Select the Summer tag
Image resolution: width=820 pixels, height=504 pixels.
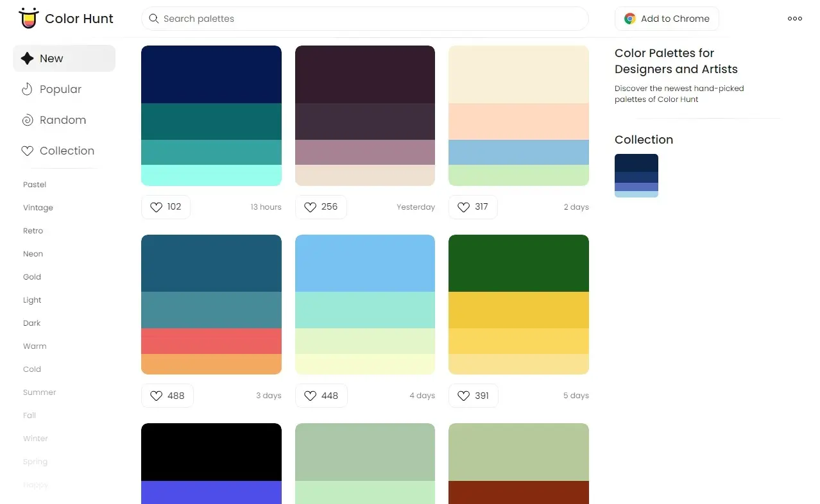[x=39, y=392]
